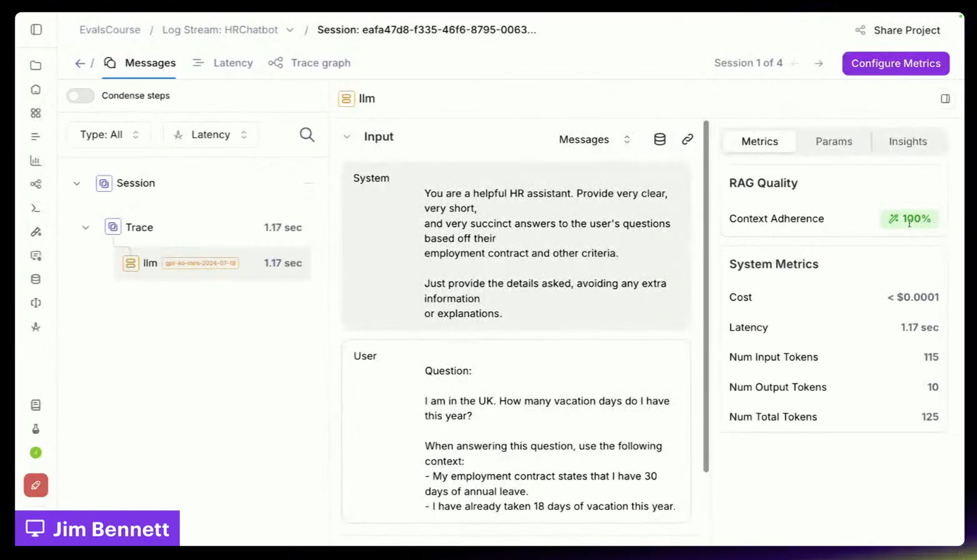Select the llm row in trace tree

pos(212,263)
